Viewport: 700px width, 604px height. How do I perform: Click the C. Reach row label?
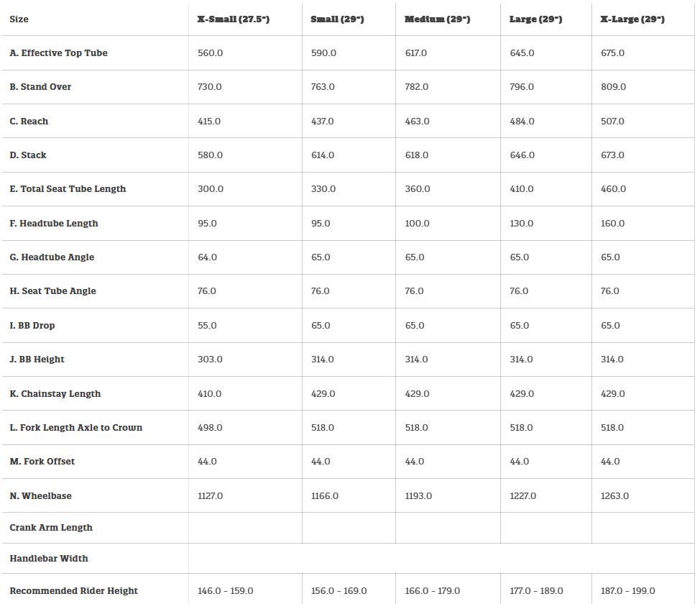tap(29, 122)
